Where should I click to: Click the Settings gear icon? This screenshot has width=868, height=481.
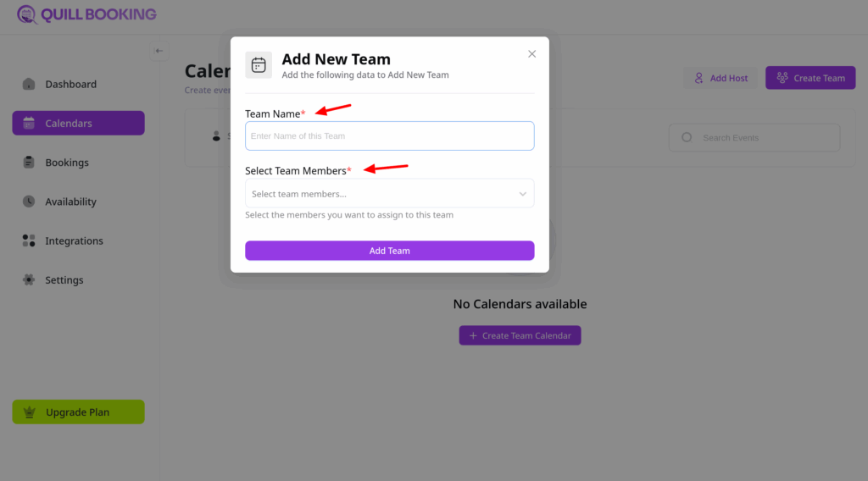(29, 280)
